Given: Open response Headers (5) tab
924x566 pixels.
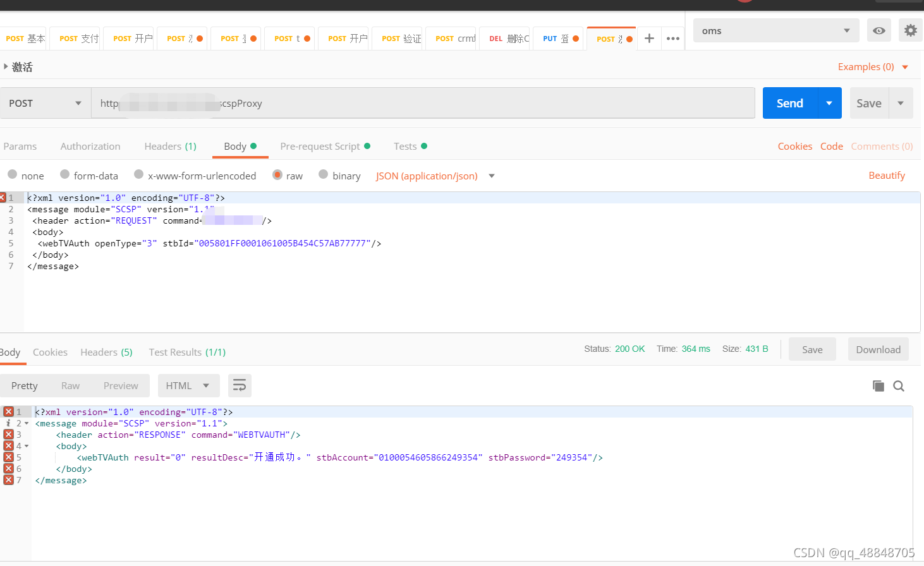Looking at the screenshot, I should pyautogui.click(x=106, y=352).
